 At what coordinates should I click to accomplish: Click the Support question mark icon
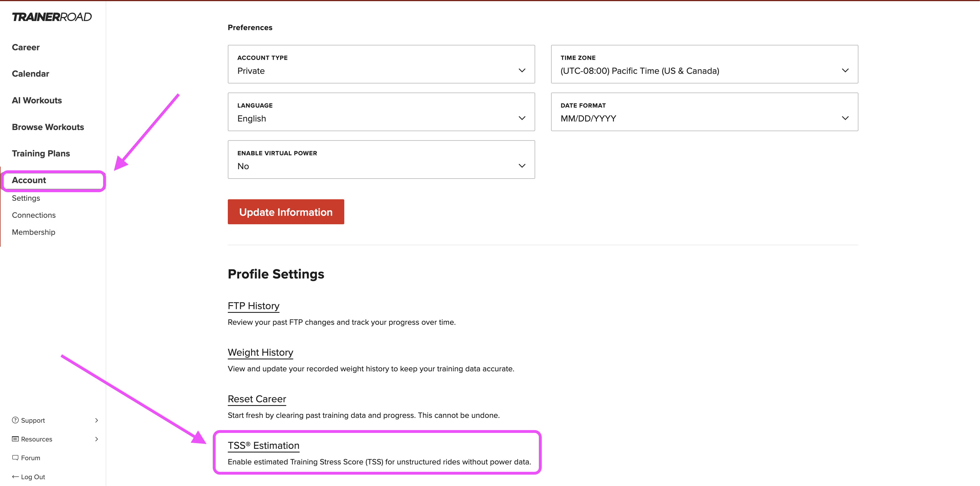(x=15, y=420)
